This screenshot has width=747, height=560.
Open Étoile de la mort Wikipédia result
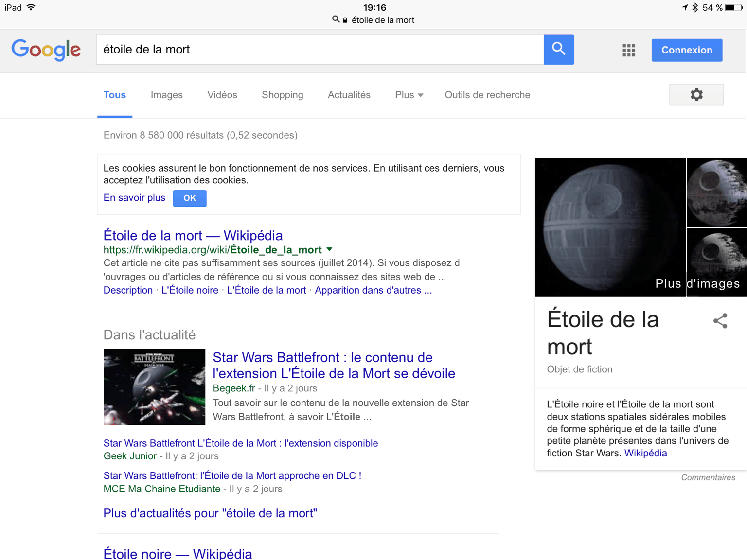[x=193, y=235]
